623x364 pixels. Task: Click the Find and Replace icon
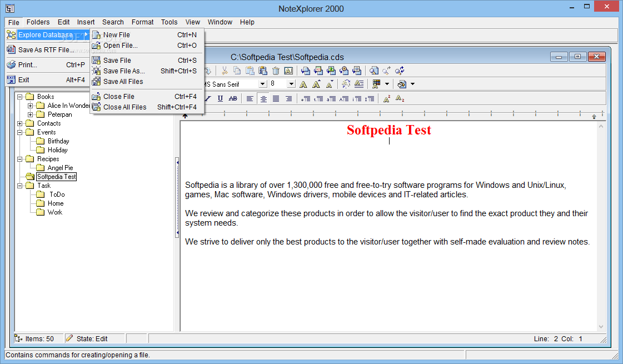[400, 71]
